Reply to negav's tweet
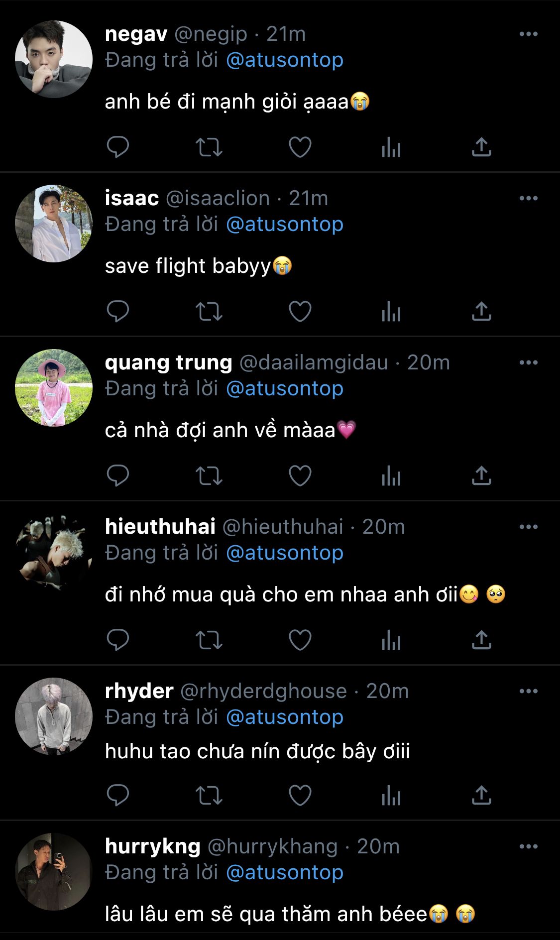Image resolution: width=560 pixels, height=940 pixels. click(118, 147)
